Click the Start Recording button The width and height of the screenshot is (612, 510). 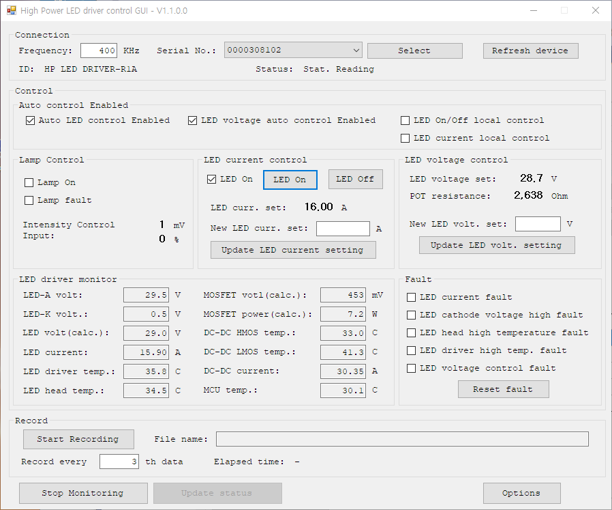tap(78, 439)
